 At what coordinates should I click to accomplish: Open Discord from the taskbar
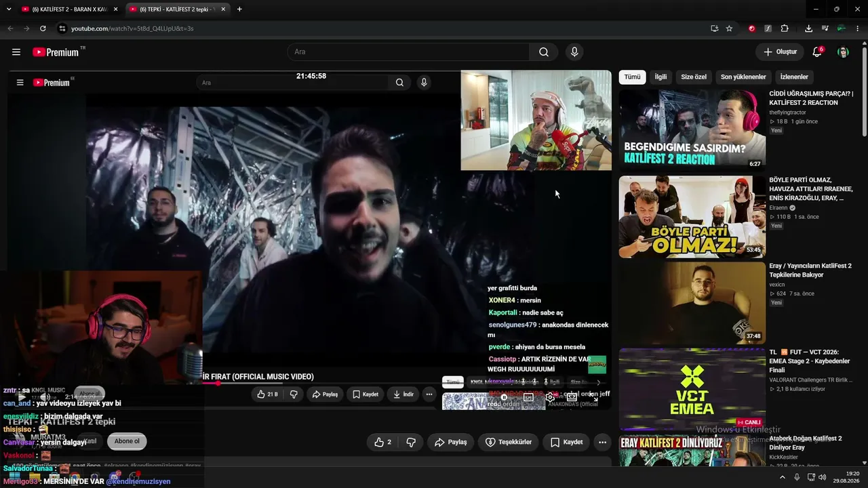coord(115,477)
